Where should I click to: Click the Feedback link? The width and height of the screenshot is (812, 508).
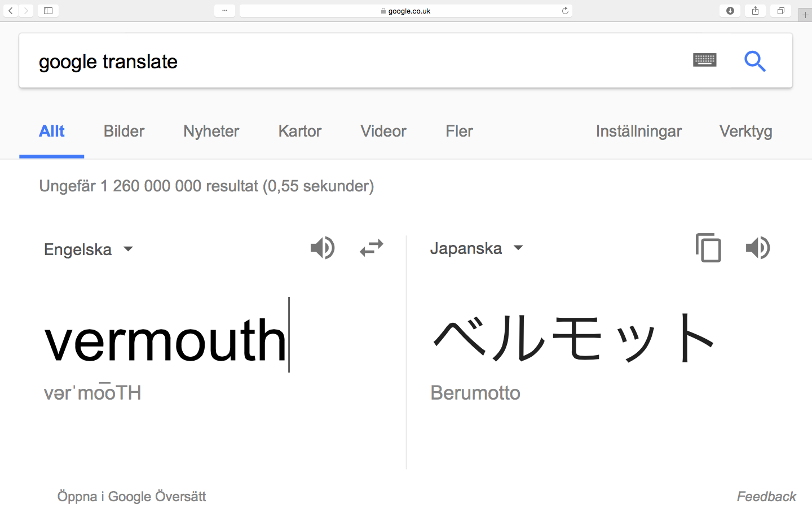(766, 497)
